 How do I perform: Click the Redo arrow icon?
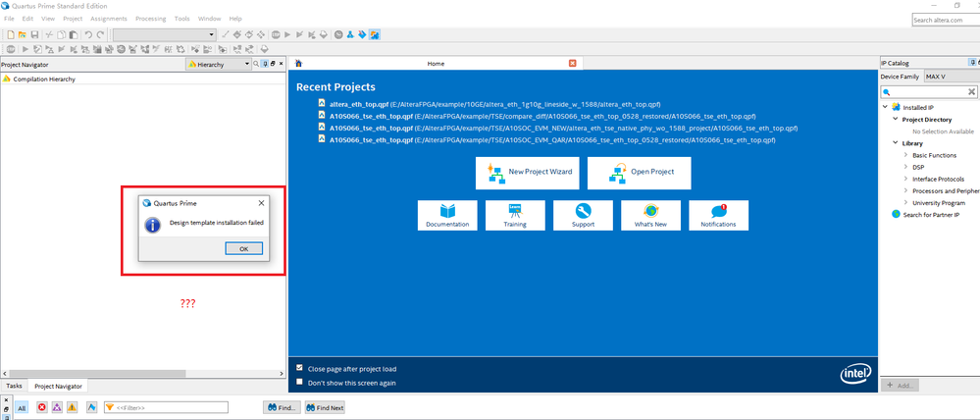tap(100, 35)
